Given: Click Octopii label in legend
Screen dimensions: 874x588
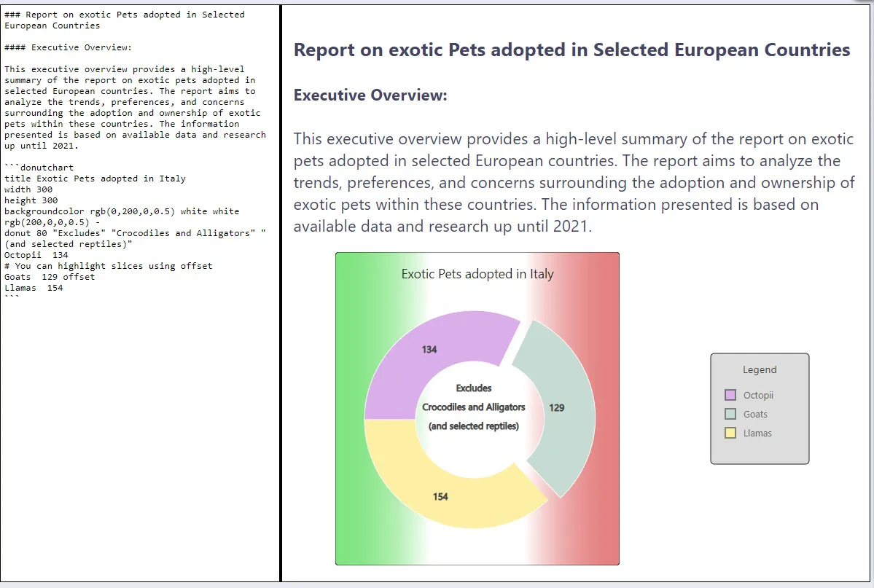Looking at the screenshot, I should coord(758,395).
